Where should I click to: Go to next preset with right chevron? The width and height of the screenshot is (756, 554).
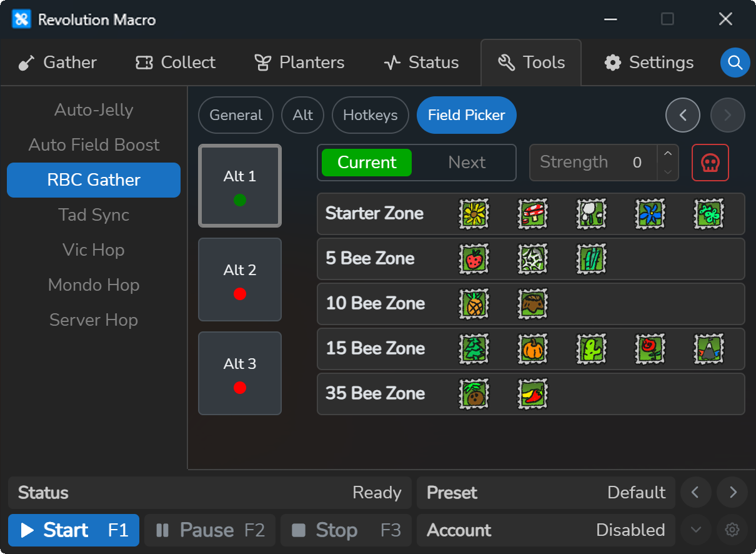point(732,493)
